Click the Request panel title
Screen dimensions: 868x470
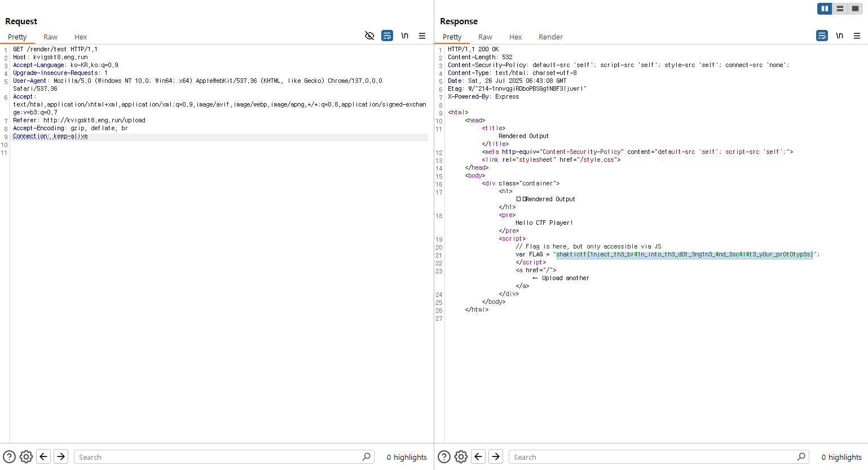pos(21,21)
